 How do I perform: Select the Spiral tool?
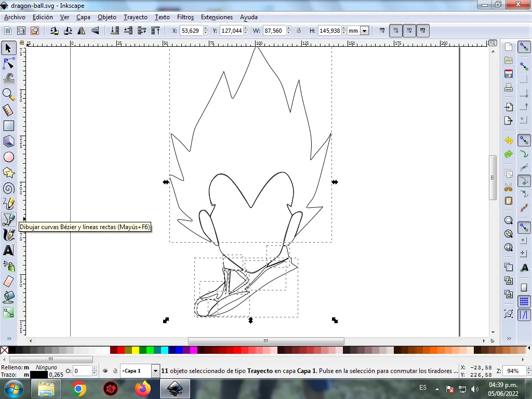point(8,188)
